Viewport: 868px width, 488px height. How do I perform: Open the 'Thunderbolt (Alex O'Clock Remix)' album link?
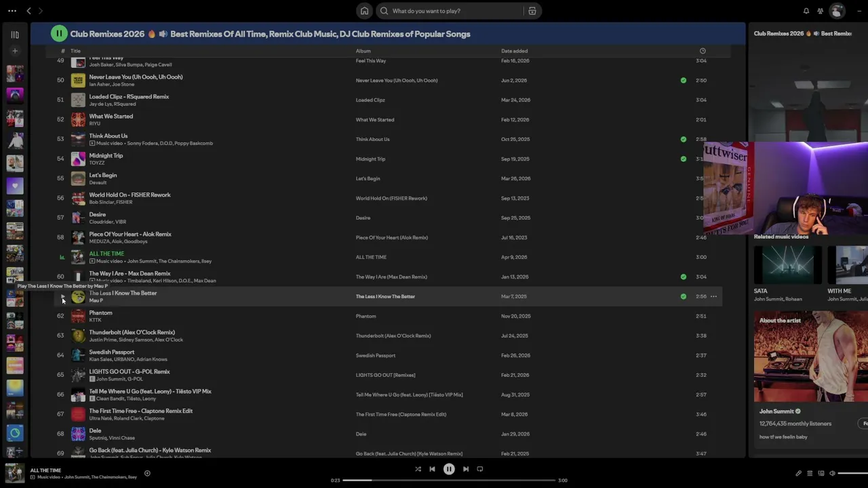tap(393, 335)
